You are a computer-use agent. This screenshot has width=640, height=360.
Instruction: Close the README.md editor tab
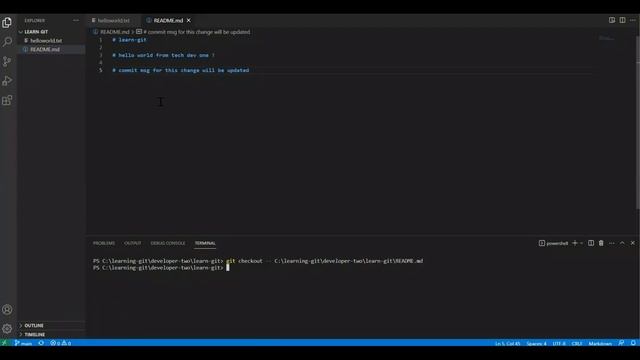click(189, 20)
